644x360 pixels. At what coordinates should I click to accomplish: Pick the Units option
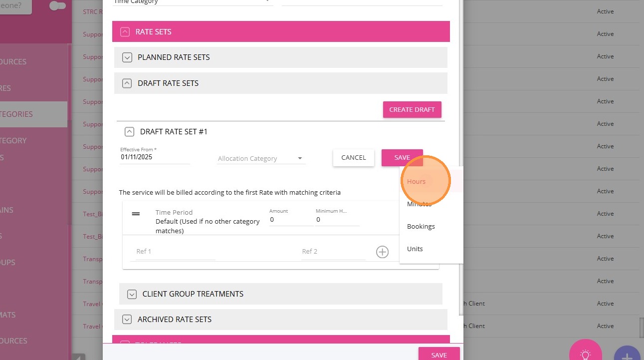pyautogui.click(x=415, y=249)
